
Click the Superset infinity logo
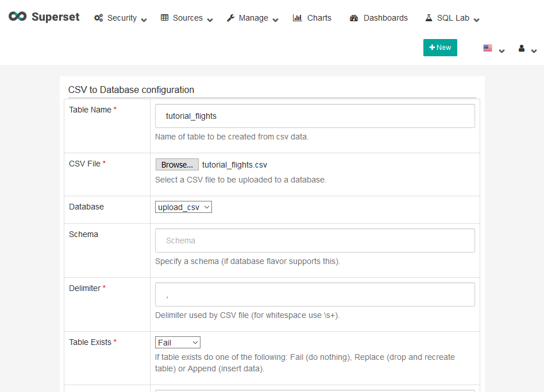[x=17, y=17]
